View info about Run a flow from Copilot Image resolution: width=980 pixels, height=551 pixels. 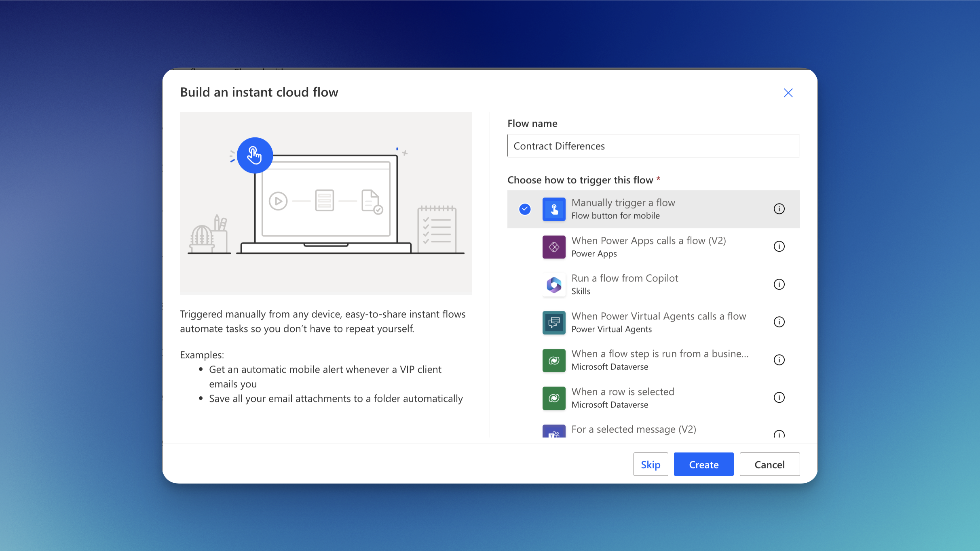coord(779,284)
